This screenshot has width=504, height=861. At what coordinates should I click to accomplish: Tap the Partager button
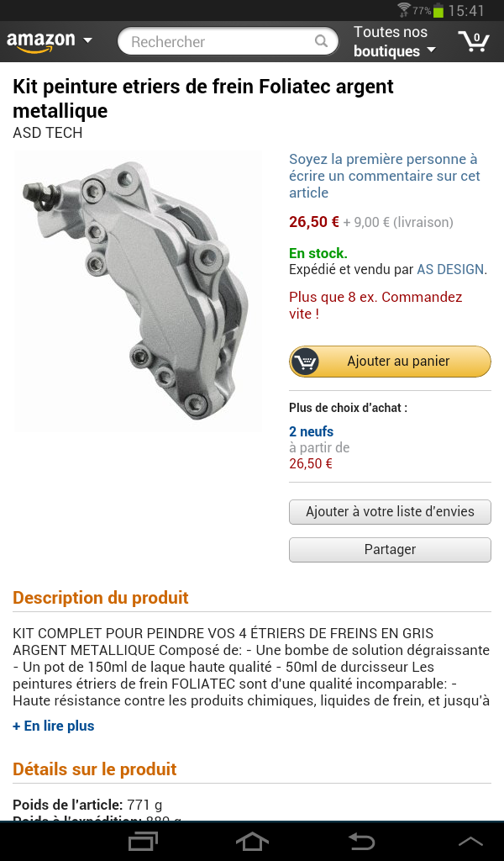pyautogui.click(x=390, y=550)
